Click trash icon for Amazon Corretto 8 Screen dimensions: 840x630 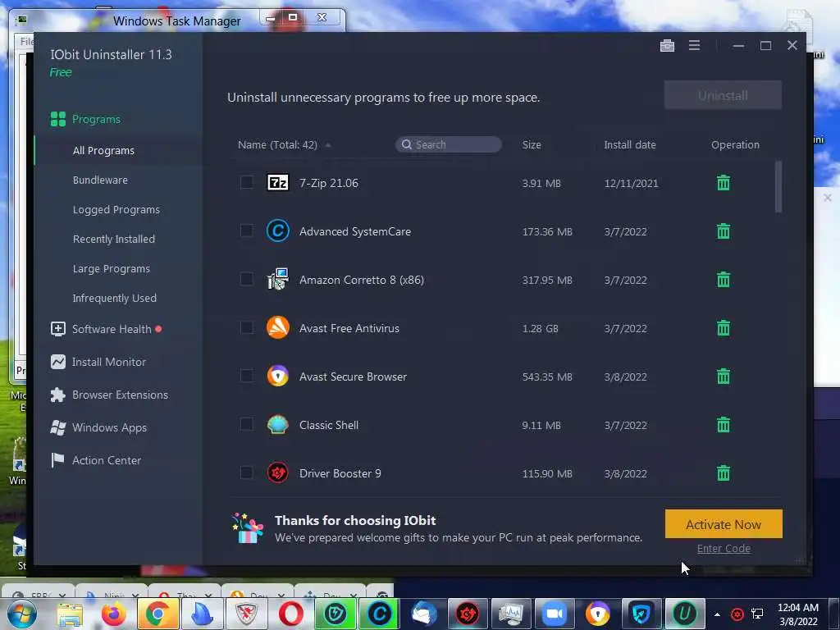pyautogui.click(x=724, y=280)
